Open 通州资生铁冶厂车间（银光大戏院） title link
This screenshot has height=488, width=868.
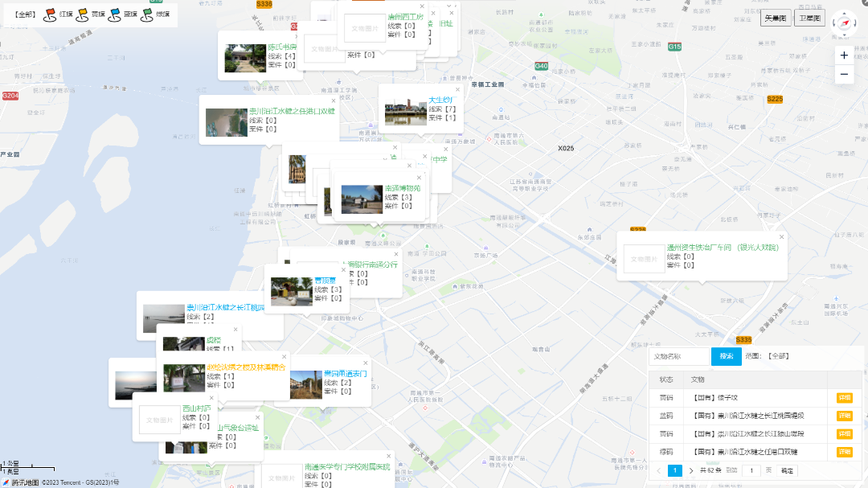click(723, 248)
